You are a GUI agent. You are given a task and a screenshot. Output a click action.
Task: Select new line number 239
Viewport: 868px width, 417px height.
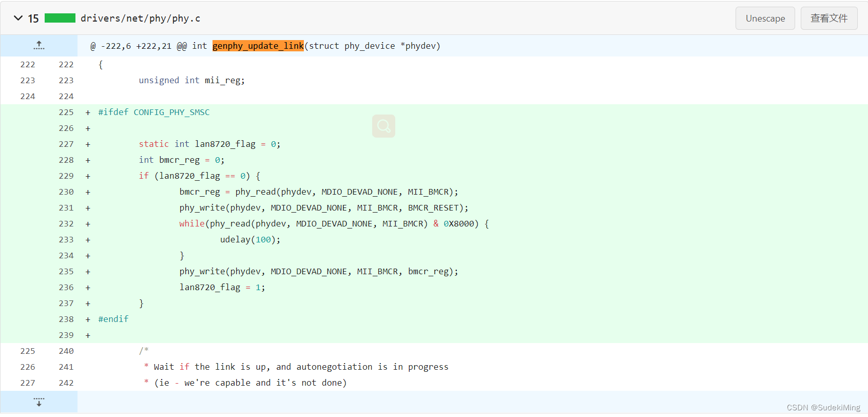[x=66, y=335]
